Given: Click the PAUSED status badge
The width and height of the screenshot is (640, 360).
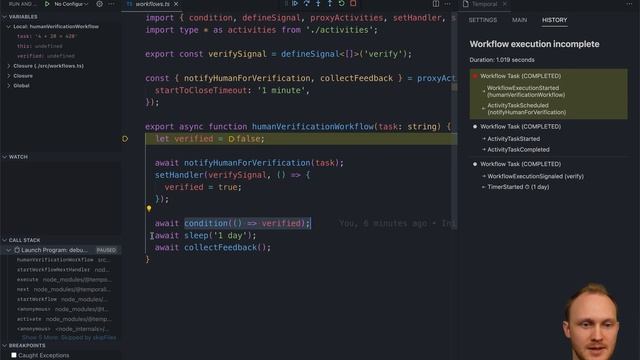Looking at the screenshot, I should point(106,250).
